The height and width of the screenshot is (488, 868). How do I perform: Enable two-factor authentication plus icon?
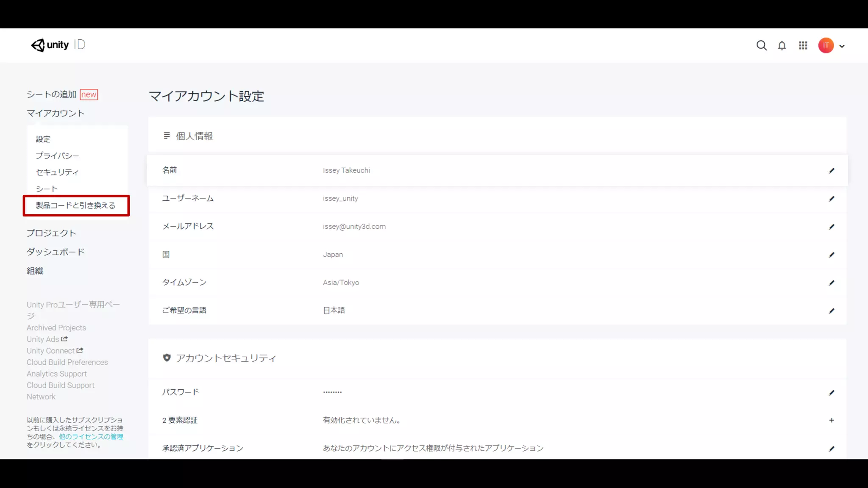tap(831, 420)
